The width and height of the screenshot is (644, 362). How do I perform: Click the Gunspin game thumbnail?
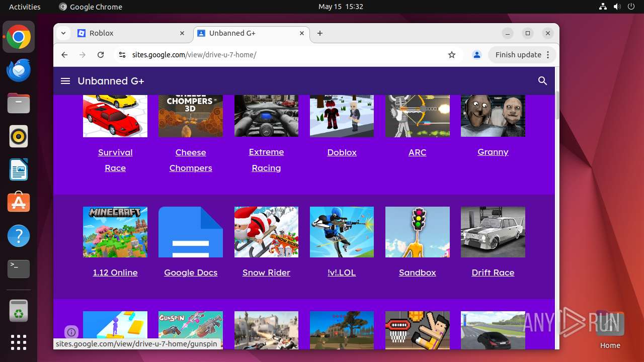point(191,325)
